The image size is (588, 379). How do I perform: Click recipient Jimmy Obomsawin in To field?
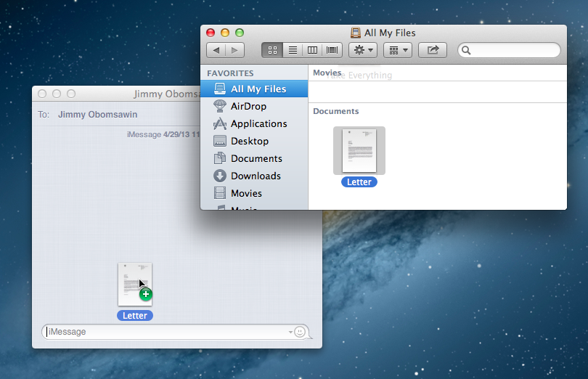click(x=97, y=115)
